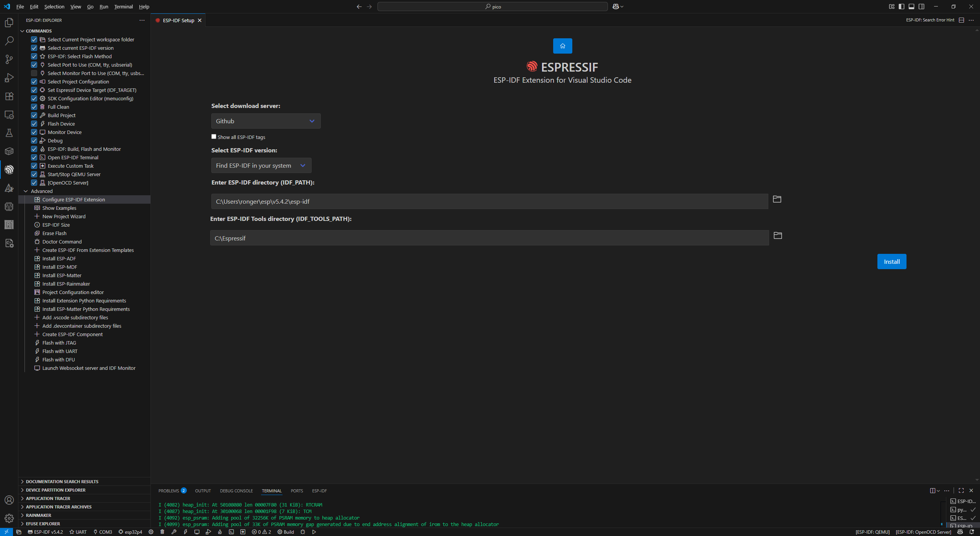Click the Full Clean trash icon in status bar
The height and width of the screenshot is (536, 980).
(x=162, y=532)
